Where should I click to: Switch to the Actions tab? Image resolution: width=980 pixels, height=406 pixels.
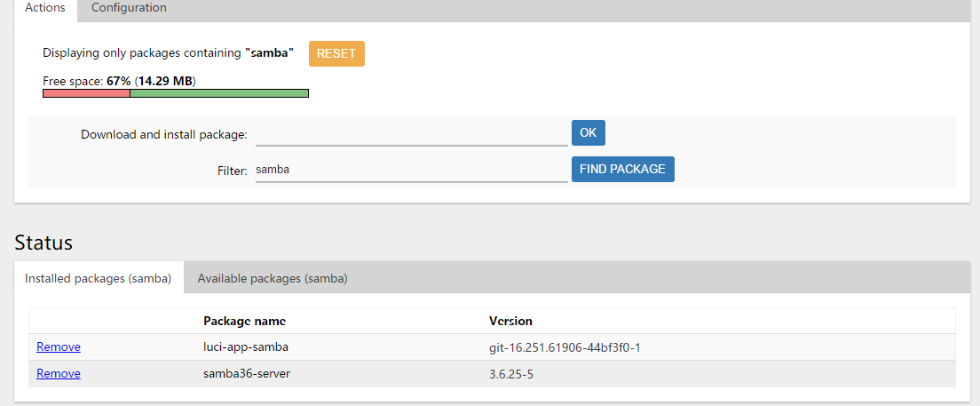coord(45,9)
